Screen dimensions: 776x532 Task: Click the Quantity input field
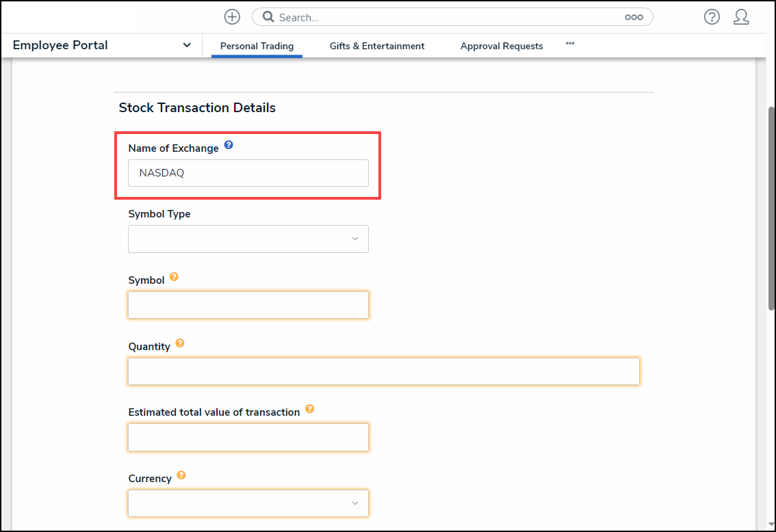[x=383, y=371]
